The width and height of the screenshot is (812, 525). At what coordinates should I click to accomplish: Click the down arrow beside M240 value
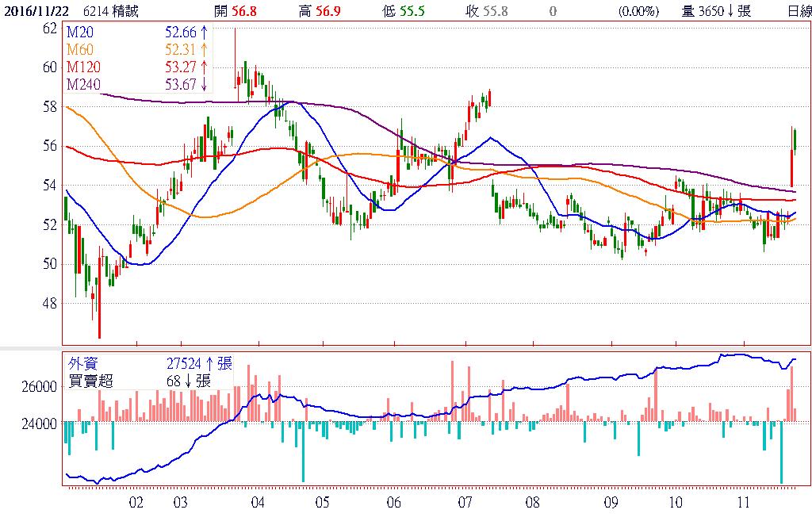point(204,84)
